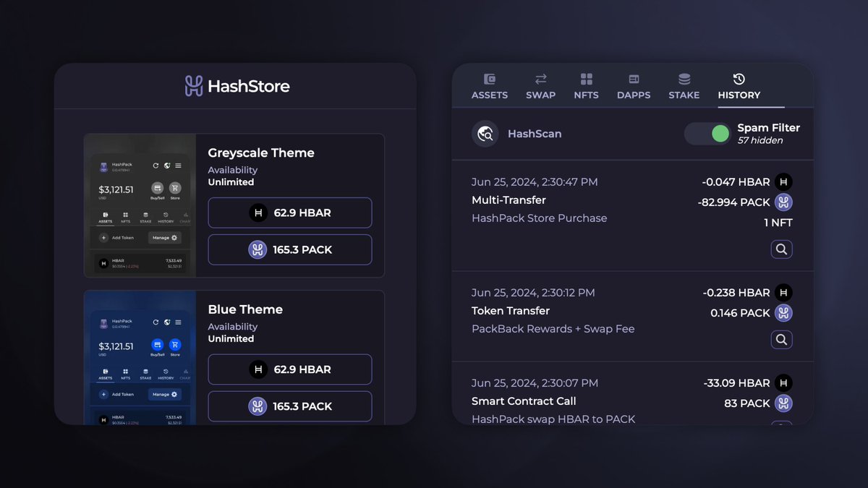Click PACK icon next to 0.146 PACK

(x=783, y=313)
